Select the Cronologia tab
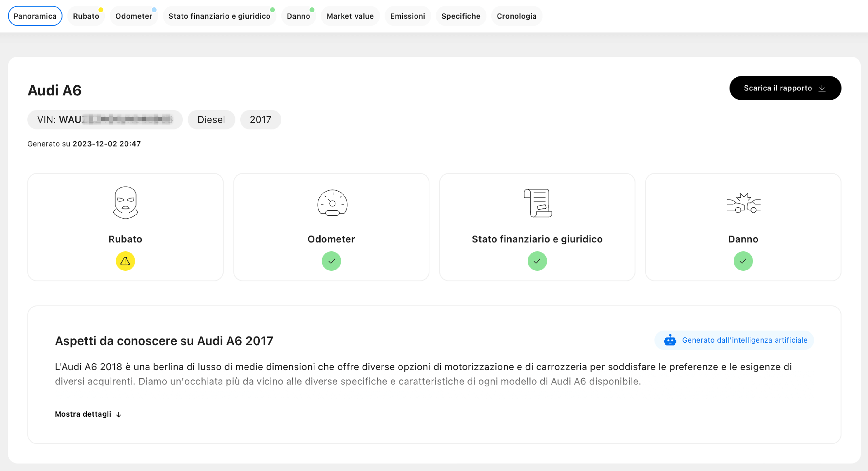The width and height of the screenshot is (868, 471). click(516, 16)
